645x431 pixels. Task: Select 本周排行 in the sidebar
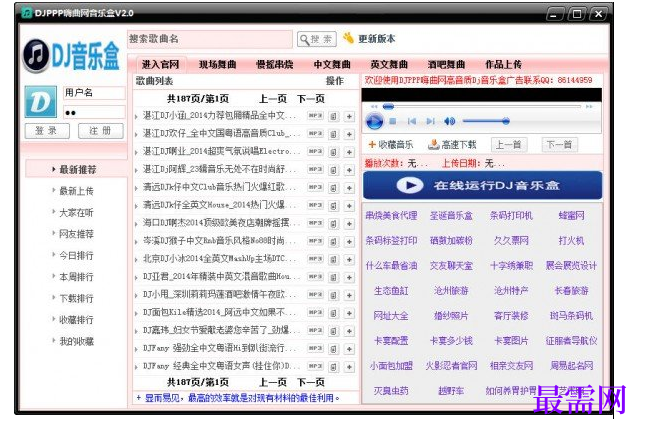tap(77, 277)
